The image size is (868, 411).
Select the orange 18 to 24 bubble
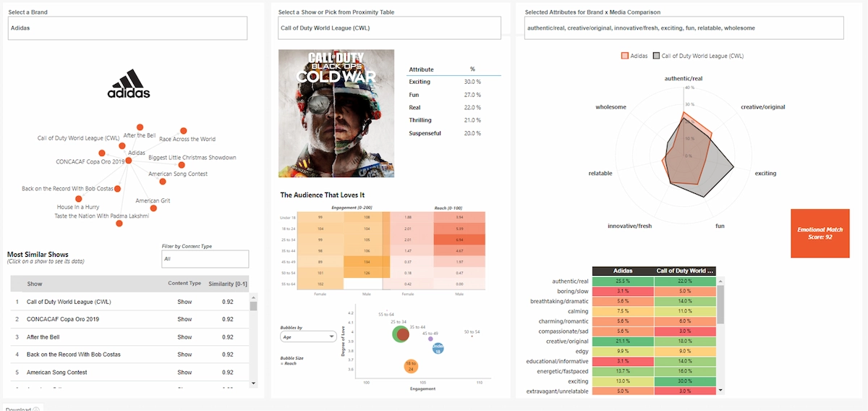pyautogui.click(x=411, y=365)
